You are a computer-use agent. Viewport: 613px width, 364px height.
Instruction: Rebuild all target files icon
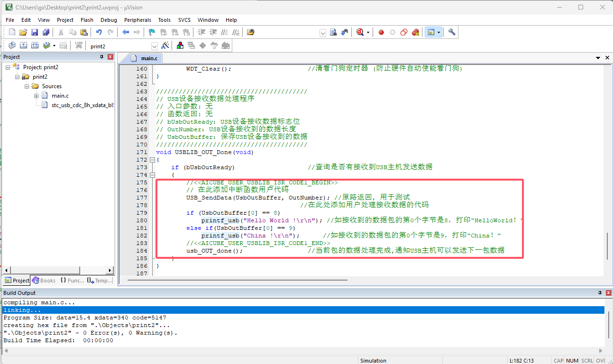[x=35, y=45]
